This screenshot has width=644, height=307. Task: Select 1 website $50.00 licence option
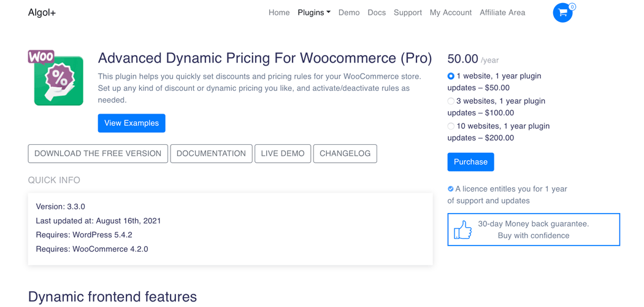pyautogui.click(x=451, y=76)
